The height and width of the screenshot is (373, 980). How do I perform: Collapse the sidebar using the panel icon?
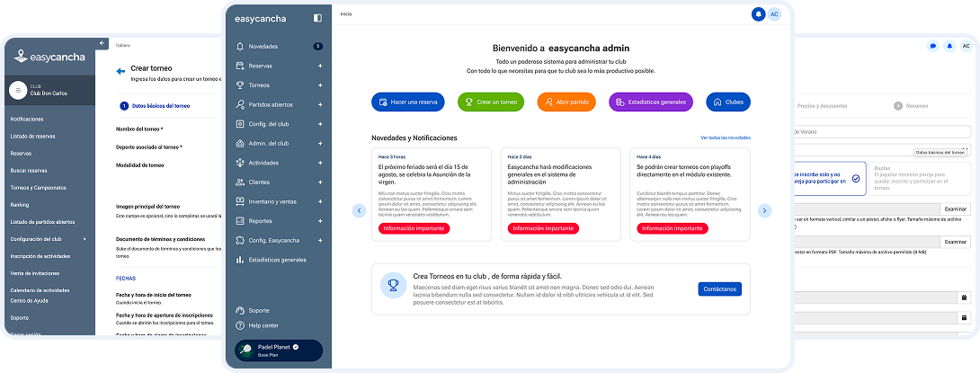click(x=317, y=18)
